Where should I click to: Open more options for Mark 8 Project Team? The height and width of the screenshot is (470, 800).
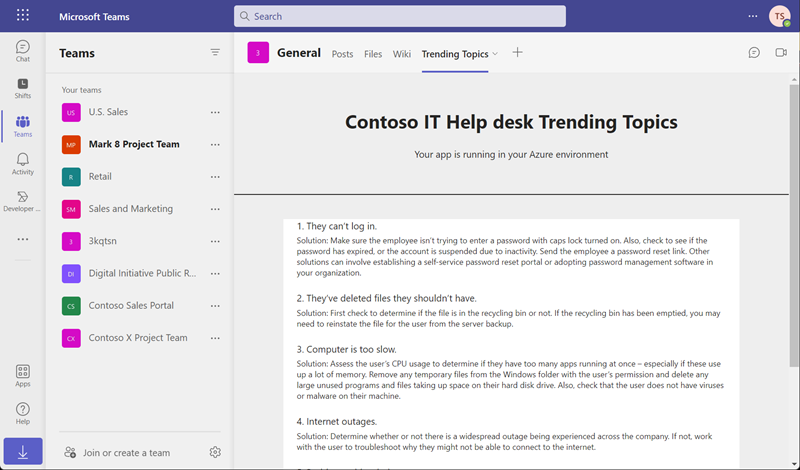tap(215, 144)
